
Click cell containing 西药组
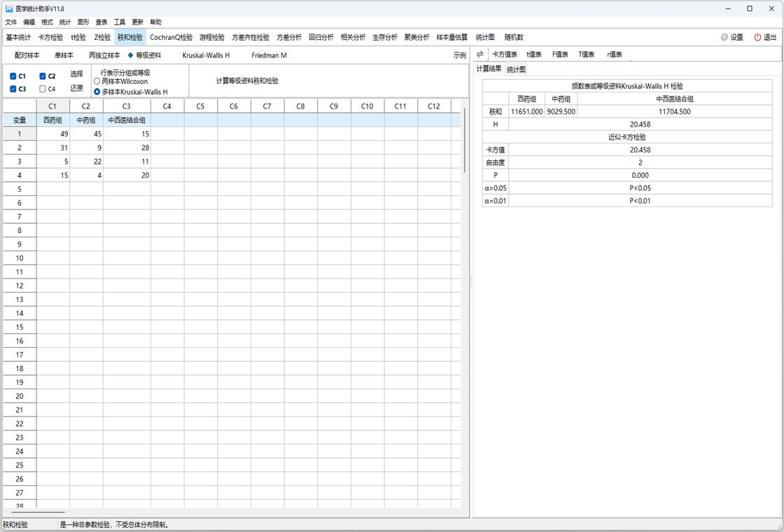53,120
